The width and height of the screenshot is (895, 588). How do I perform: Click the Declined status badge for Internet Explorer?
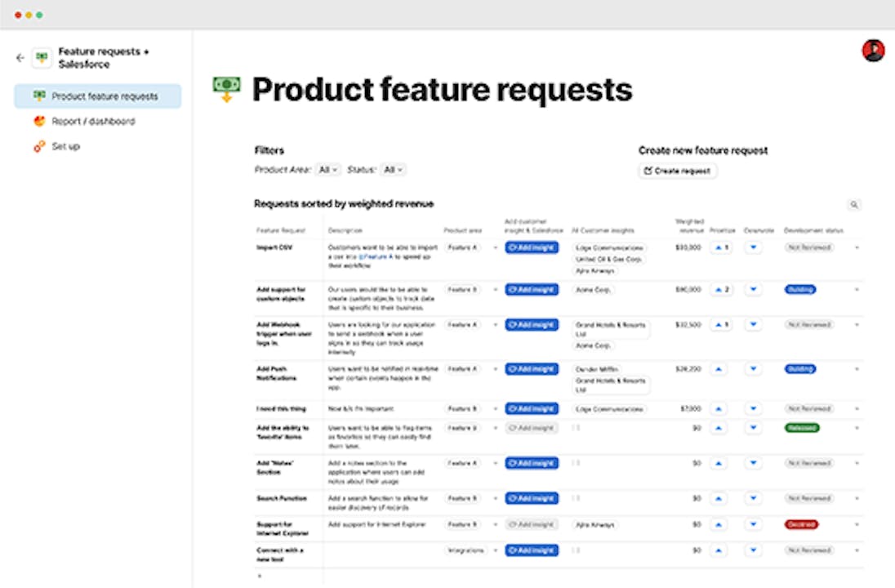tap(801, 524)
